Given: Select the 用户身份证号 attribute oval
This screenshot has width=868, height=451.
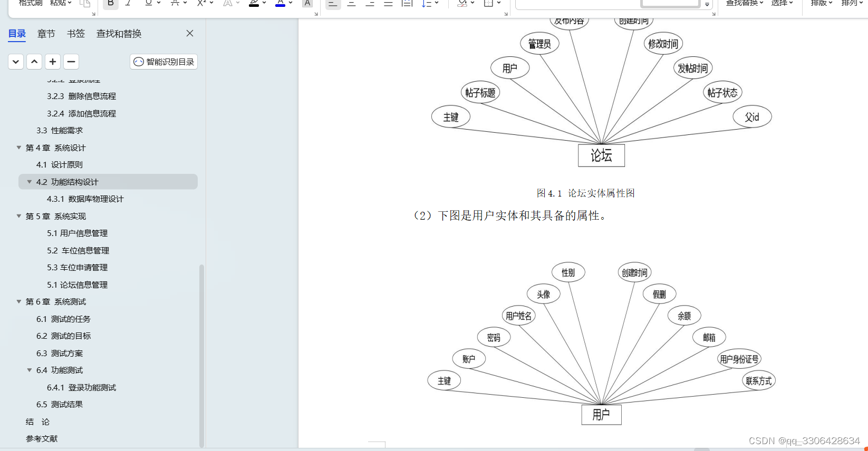Looking at the screenshot, I should [739, 359].
